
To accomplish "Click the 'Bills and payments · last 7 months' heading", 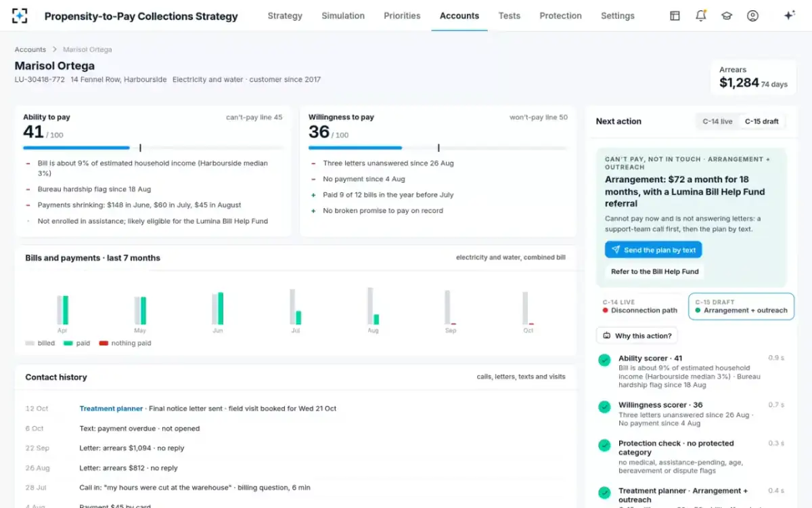I will pyautogui.click(x=93, y=258).
